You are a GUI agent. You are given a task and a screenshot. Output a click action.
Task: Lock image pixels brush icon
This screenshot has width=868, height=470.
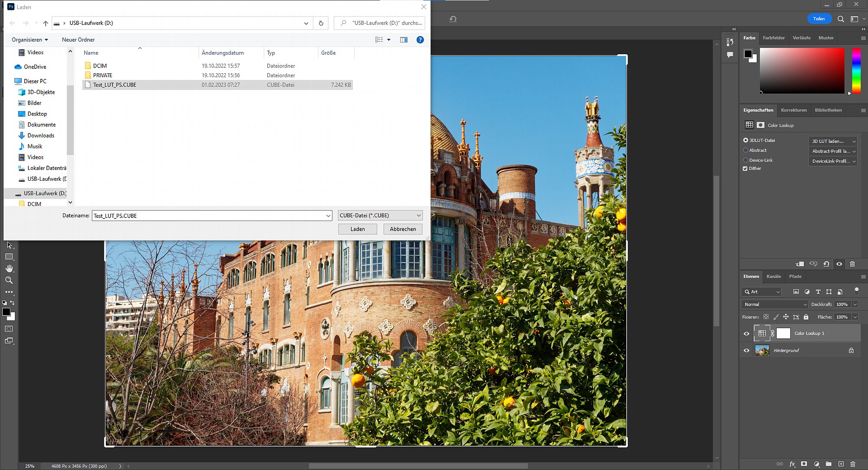(776, 317)
